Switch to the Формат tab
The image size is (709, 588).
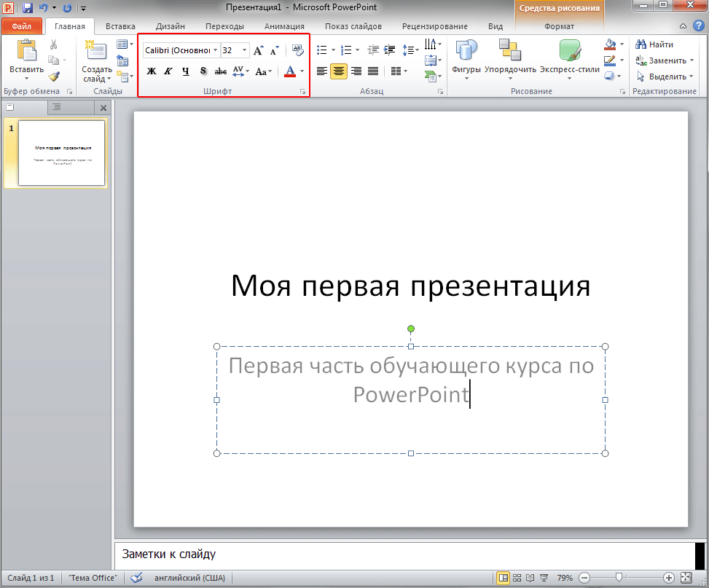point(559,26)
